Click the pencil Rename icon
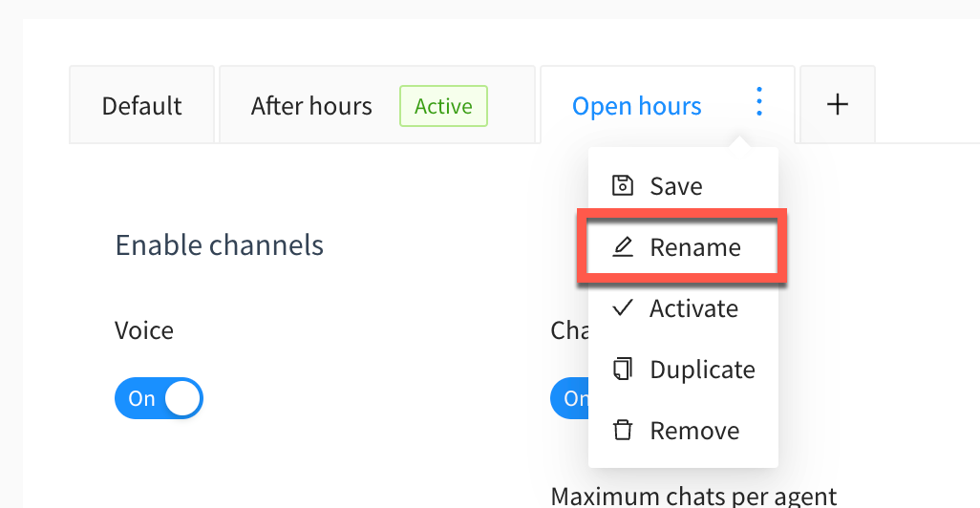The image size is (980, 508). (x=623, y=246)
